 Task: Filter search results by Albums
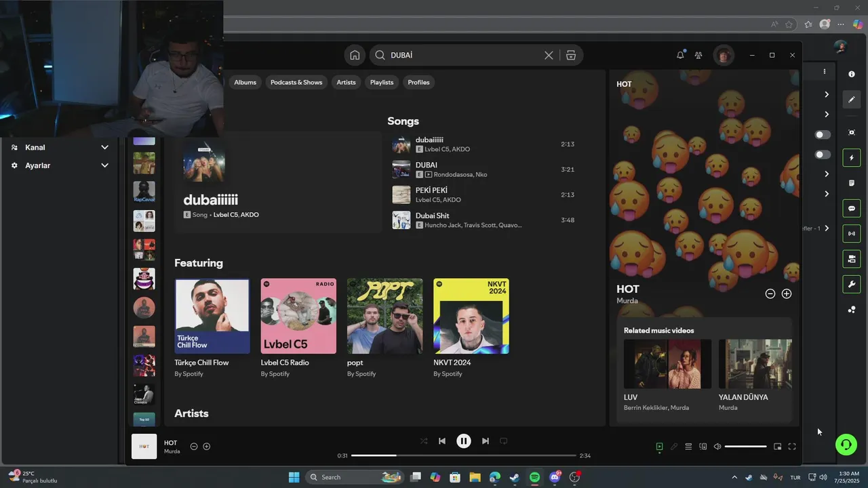coord(245,82)
